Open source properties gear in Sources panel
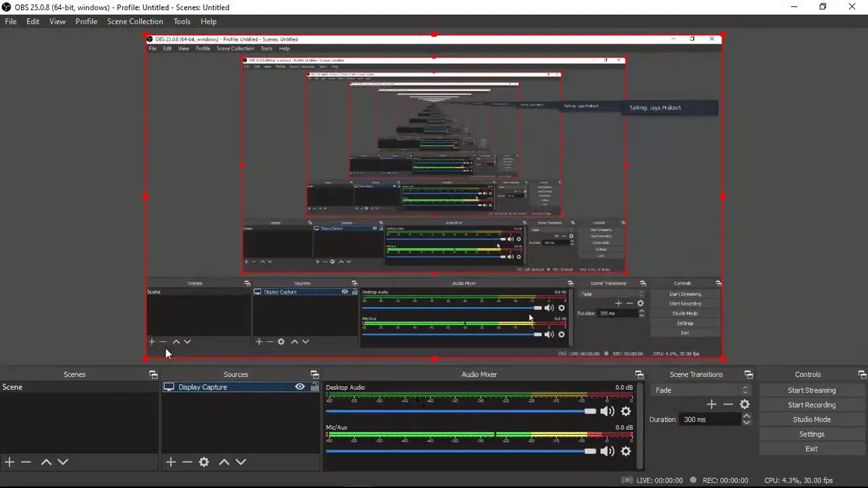This screenshot has height=488, width=868. coord(204,462)
